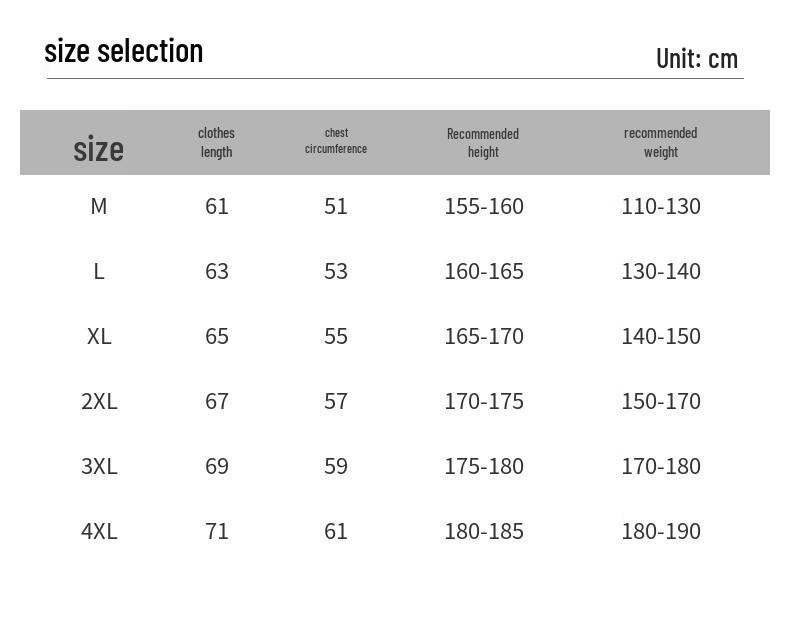The image size is (790, 618).
Task: Click chest circumference value 57
Action: (336, 401)
